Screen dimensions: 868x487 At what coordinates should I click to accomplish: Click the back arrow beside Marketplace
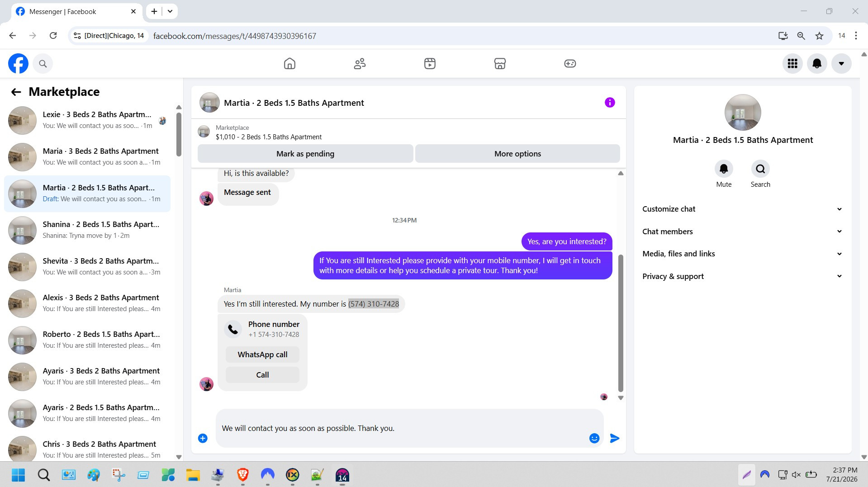(16, 92)
